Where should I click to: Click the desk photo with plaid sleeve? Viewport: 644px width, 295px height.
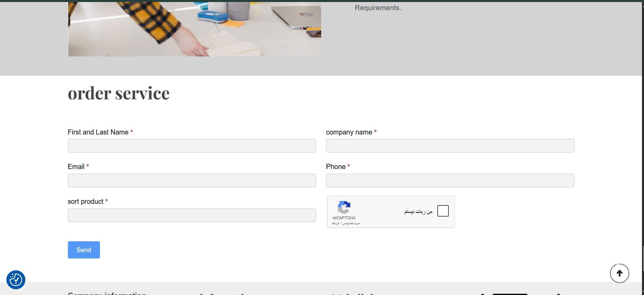[195, 29]
